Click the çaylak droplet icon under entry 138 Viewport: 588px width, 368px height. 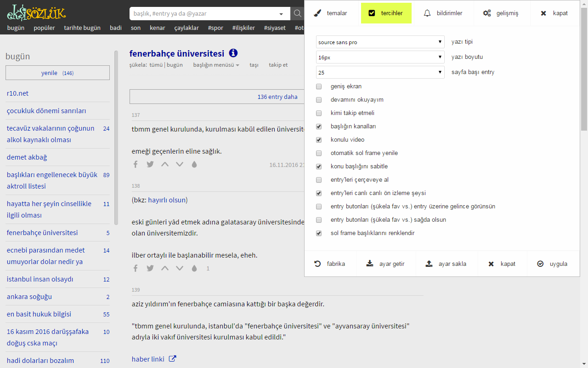[x=194, y=268]
